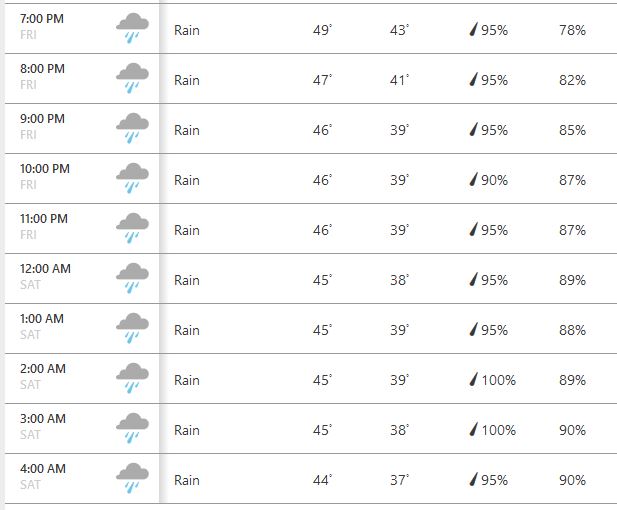This screenshot has width=617, height=510.
Task: Click the 85% humidity value at 9:00 PM
Action: click(x=573, y=130)
